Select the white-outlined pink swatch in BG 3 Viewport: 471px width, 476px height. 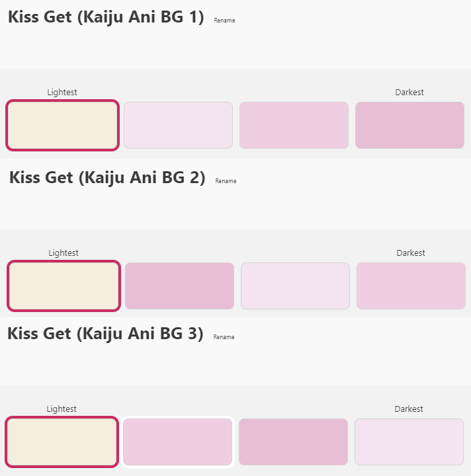(178, 442)
